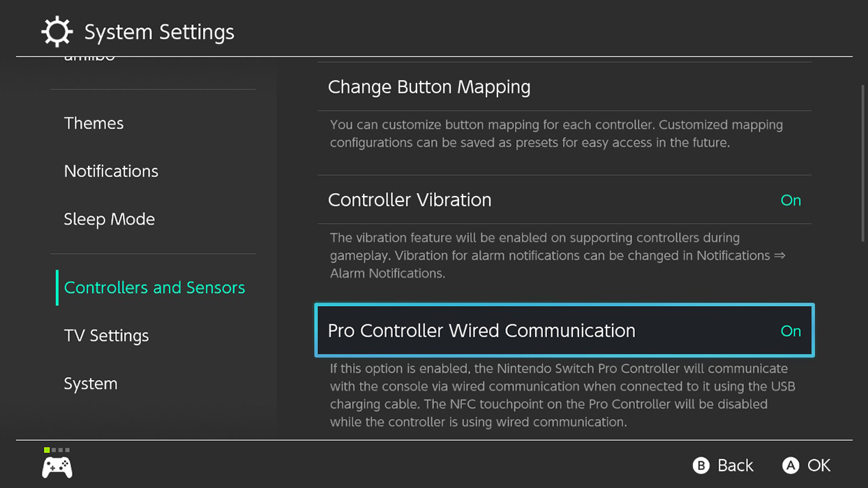Click the B button icon
868x488 pixels.
[701, 466]
